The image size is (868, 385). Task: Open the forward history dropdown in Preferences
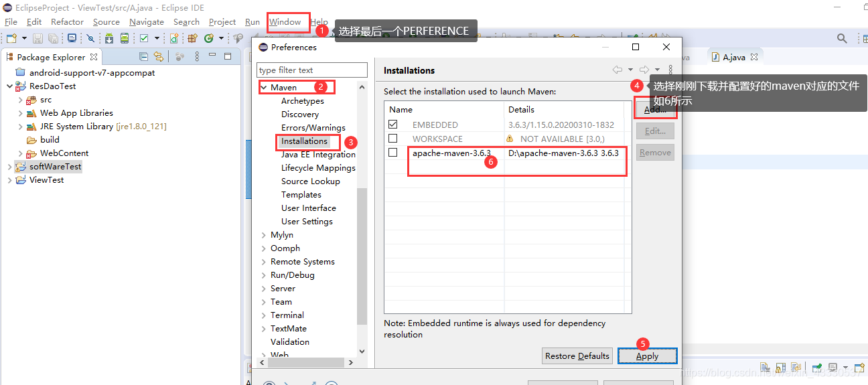coord(657,70)
